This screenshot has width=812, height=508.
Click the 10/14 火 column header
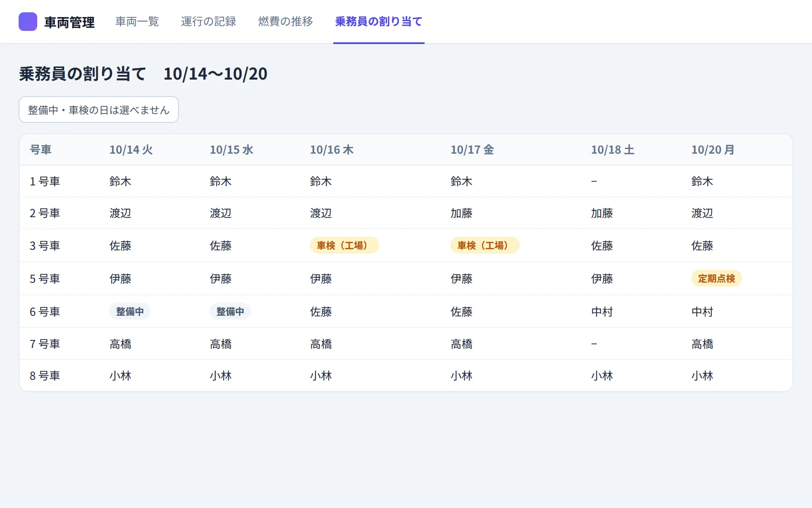[131, 150]
